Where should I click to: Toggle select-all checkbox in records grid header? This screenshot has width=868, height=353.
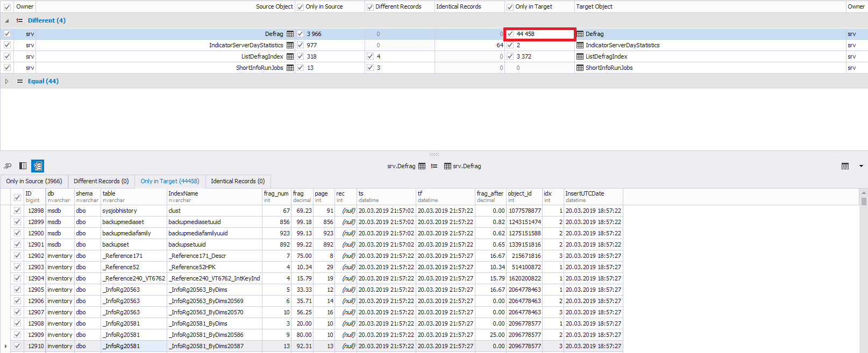pyautogui.click(x=17, y=197)
